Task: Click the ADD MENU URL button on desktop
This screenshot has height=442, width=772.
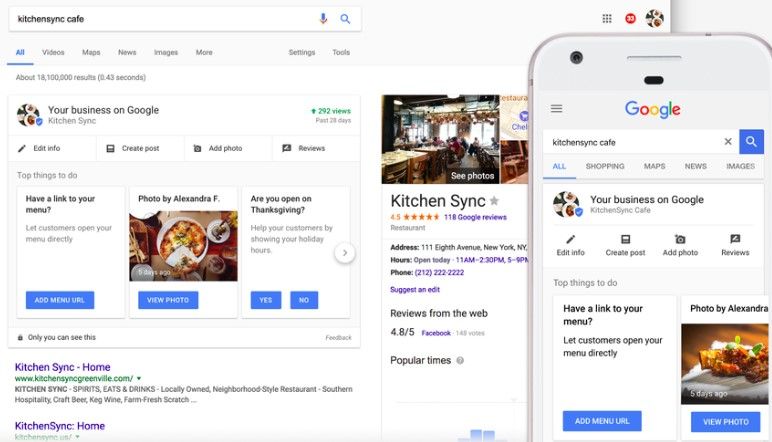Action: pyautogui.click(x=60, y=300)
